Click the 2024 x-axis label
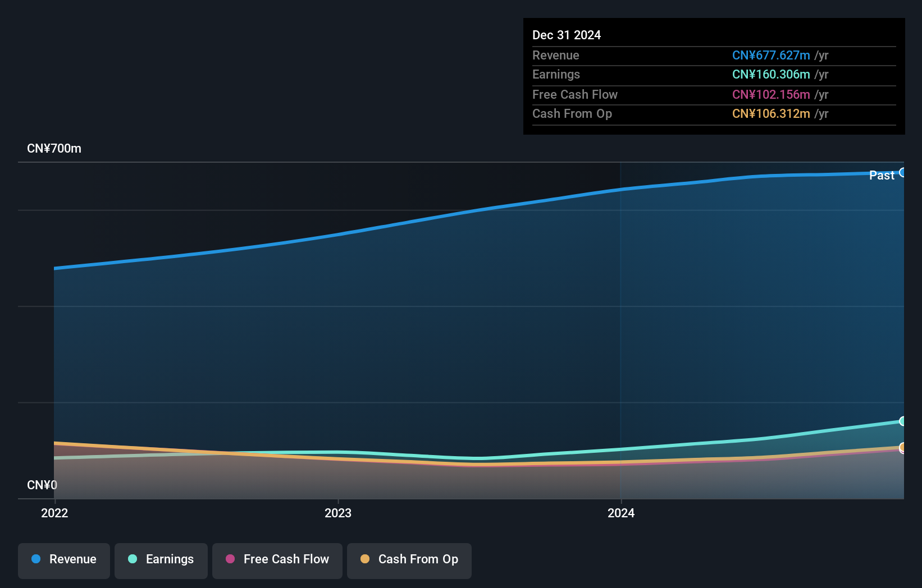This screenshot has height=588, width=922. click(621, 513)
